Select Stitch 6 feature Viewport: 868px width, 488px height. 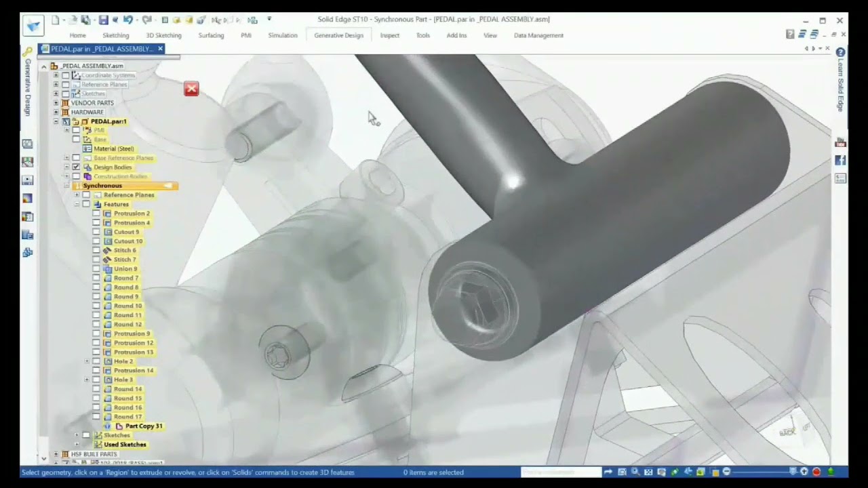point(125,250)
